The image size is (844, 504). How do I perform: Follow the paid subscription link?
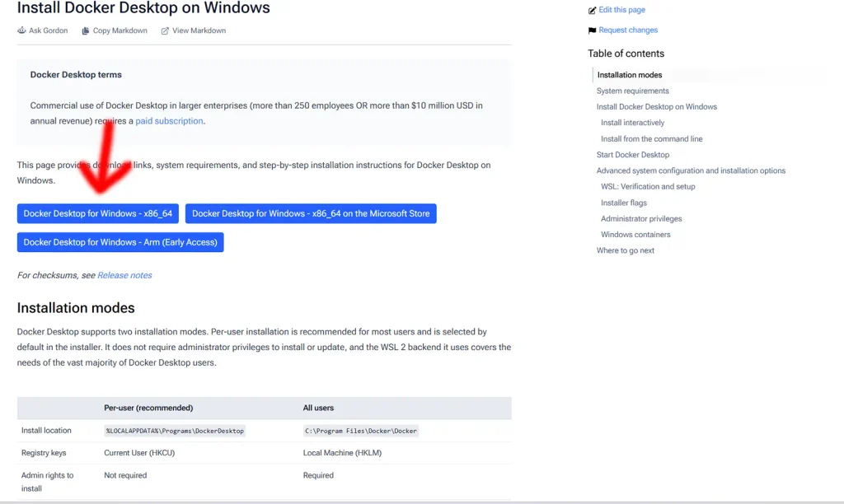coord(169,121)
